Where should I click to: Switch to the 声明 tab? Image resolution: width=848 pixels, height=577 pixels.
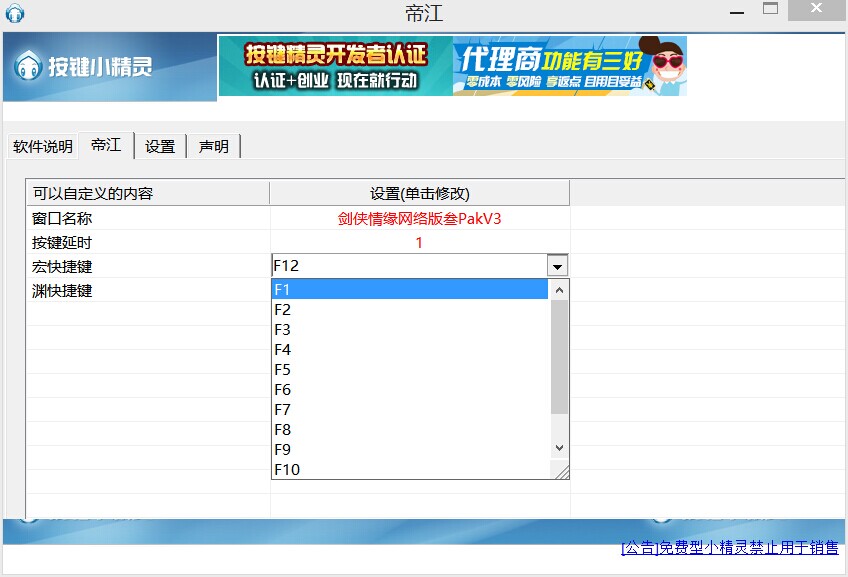pyautogui.click(x=213, y=146)
